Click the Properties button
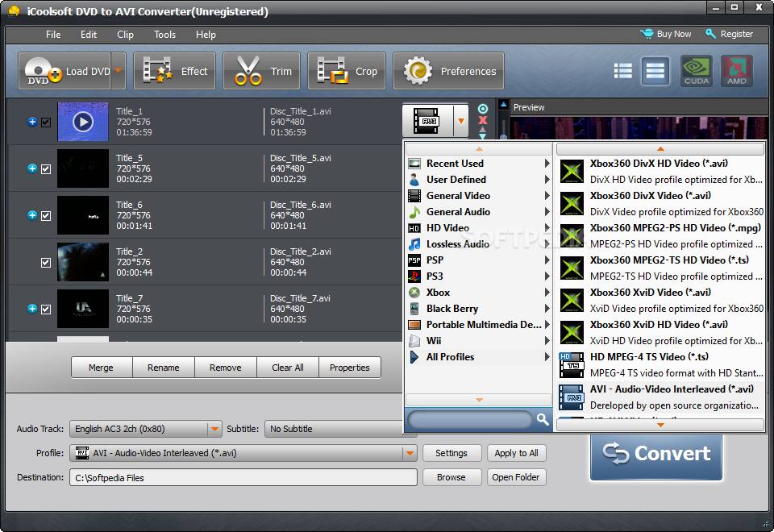Screen dimensions: 774x532 point(349,368)
